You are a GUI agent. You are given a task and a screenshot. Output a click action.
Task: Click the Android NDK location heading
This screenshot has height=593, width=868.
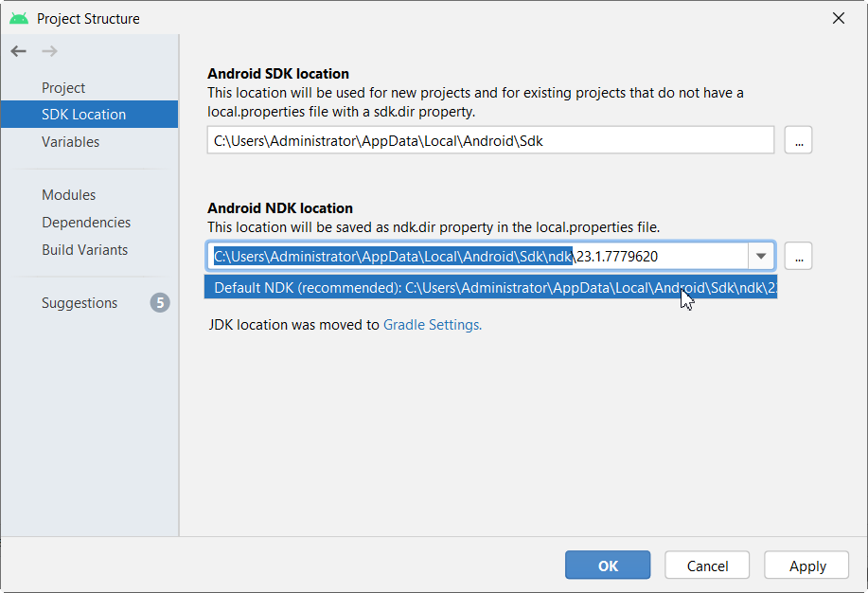pos(280,208)
